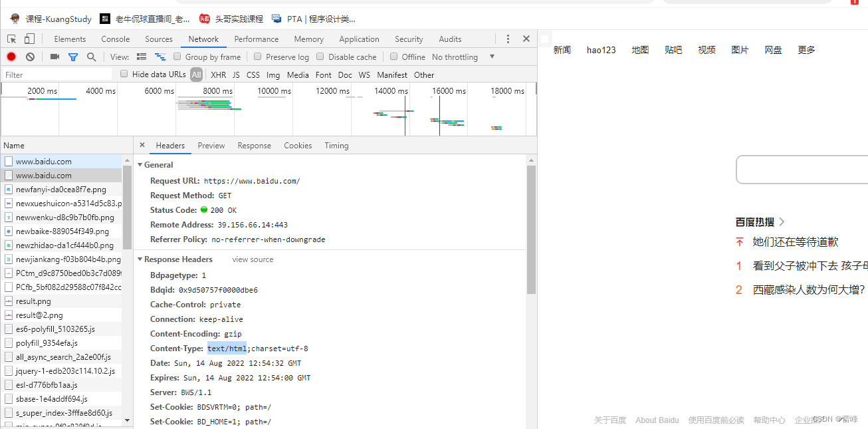868x429 pixels.
Task: Switch to the Performance tab
Action: (x=257, y=39)
